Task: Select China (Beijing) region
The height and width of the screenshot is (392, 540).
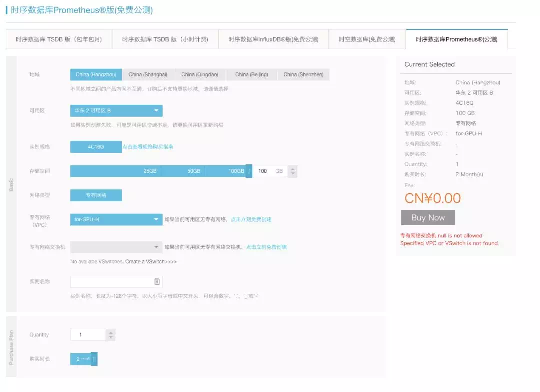Action: click(251, 74)
